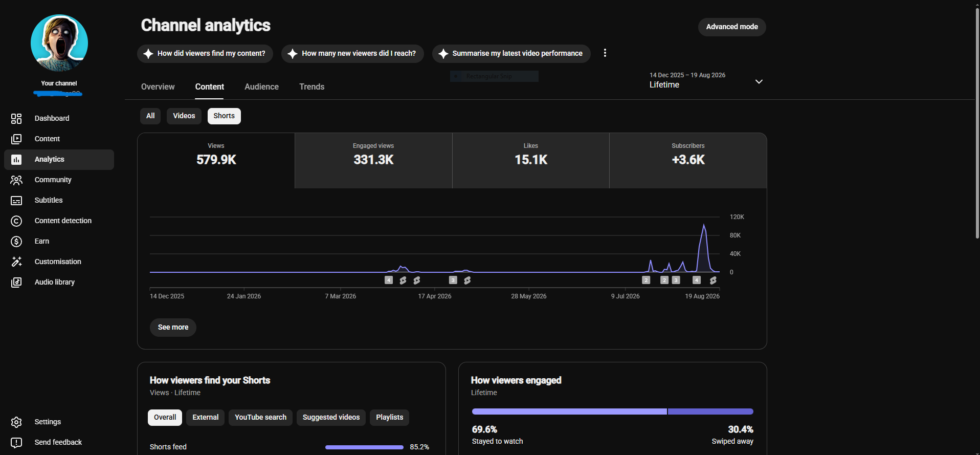
Task: Open the Settings gear icon
Action: (16, 422)
